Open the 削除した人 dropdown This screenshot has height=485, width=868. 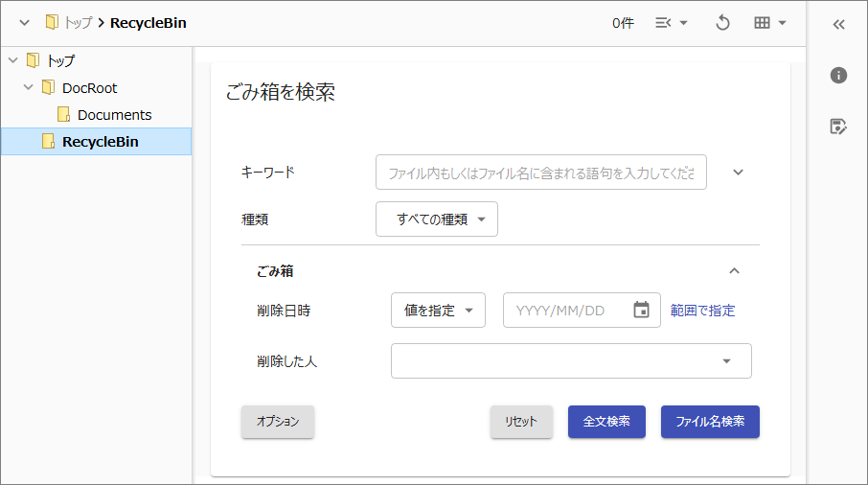(571, 361)
